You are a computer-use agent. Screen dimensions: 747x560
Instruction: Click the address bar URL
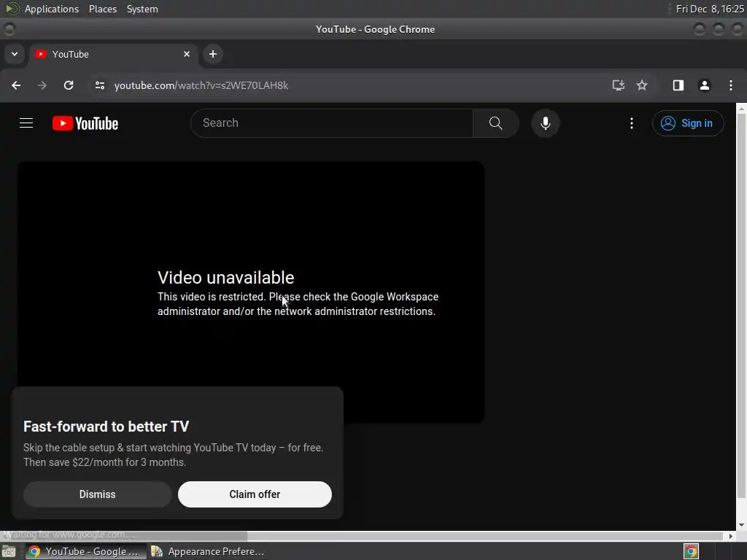tap(201, 86)
